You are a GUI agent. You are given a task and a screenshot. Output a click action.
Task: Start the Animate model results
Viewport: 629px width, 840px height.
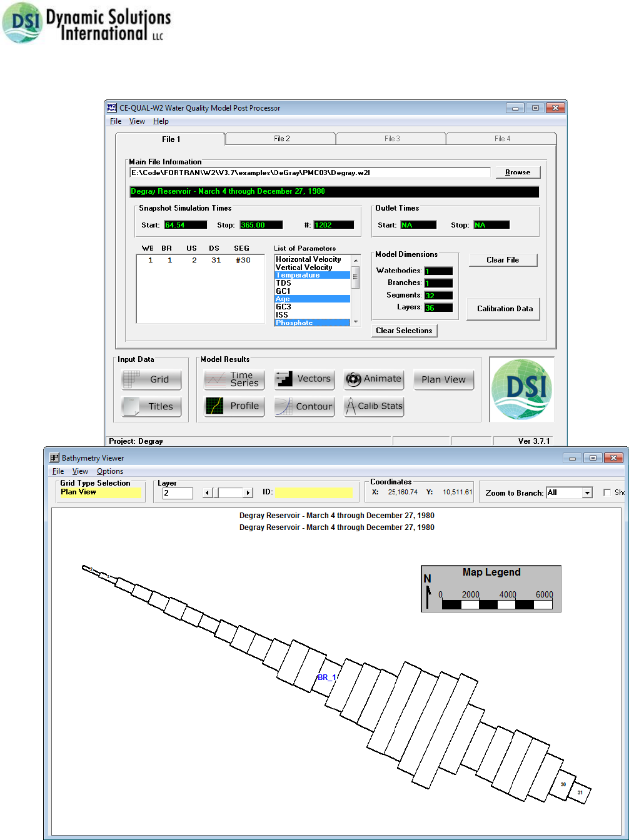pos(374,379)
